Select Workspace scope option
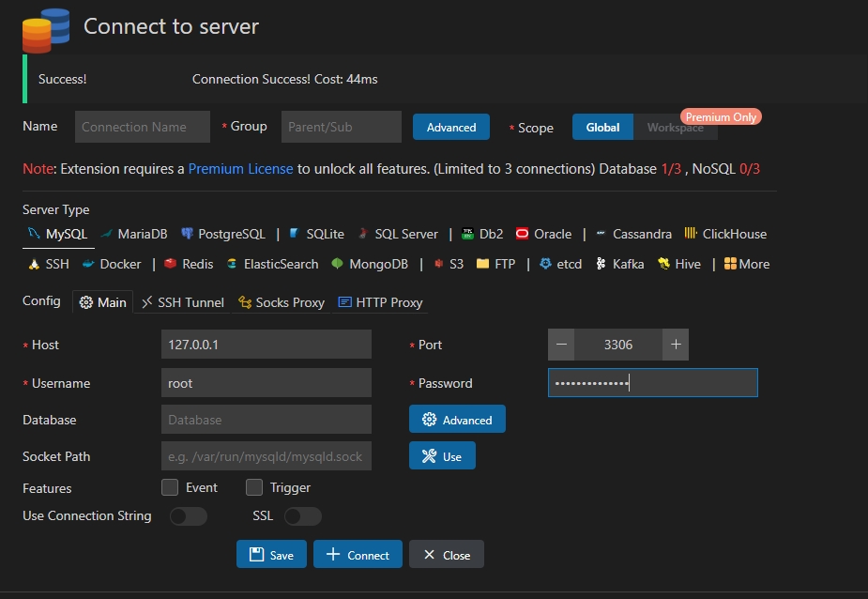 676,128
